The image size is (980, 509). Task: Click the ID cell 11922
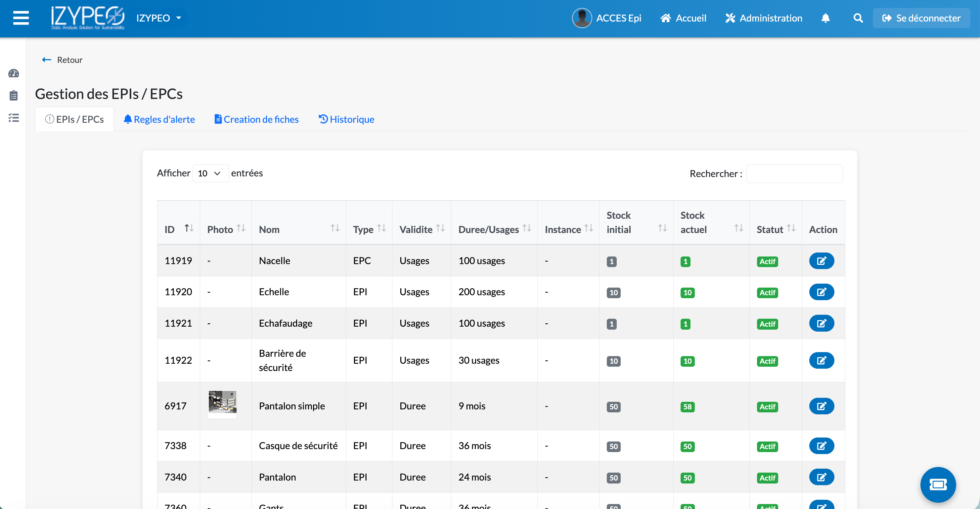178,361
